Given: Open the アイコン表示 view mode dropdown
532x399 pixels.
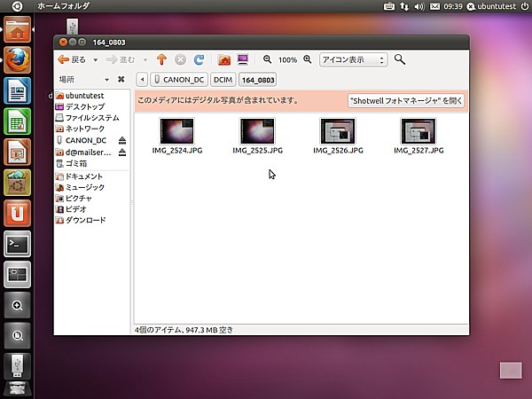Looking at the screenshot, I should click(x=353, y=59).
